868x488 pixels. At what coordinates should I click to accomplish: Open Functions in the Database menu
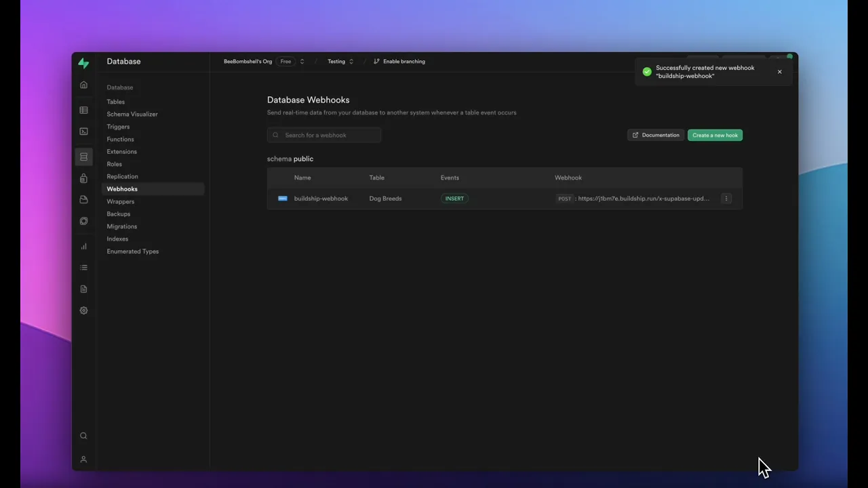coord(120,139)
